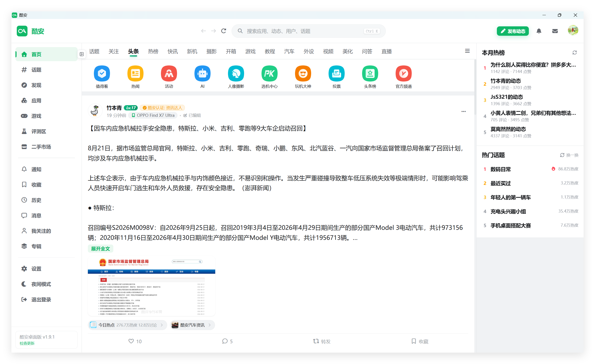The height and width of the screenshot is (364, 595).
Task: Open 竹本青's avatar
Action: [95, 111]
